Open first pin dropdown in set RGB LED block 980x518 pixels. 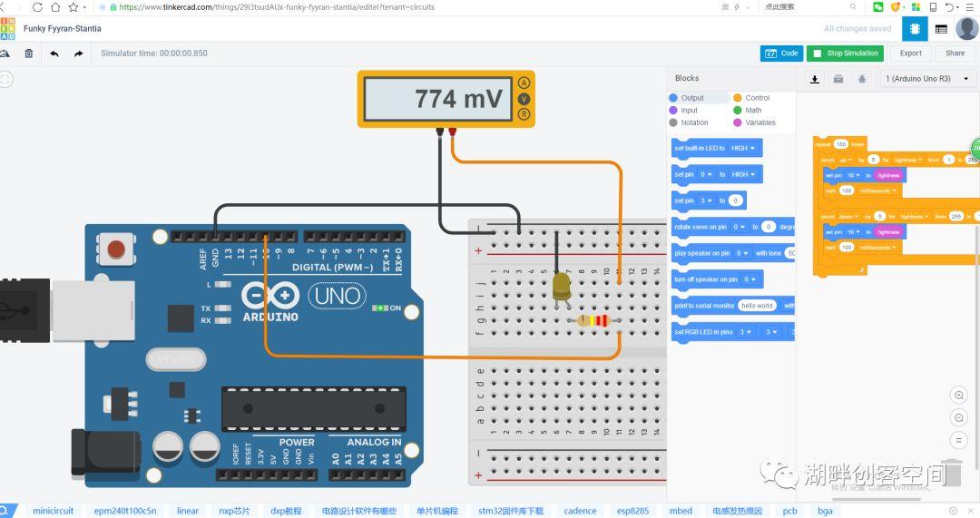tap(745, 332)
